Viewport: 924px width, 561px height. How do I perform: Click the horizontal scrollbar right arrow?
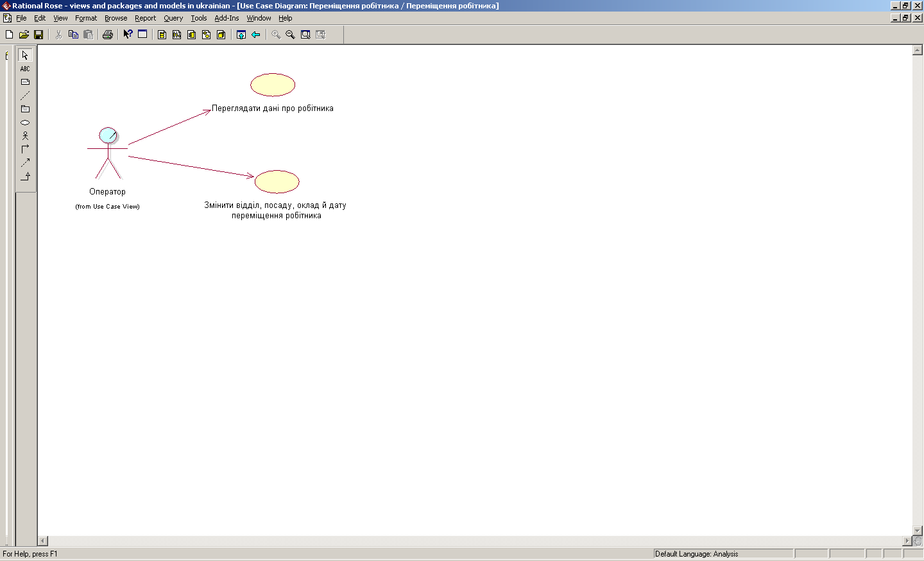(x=907, y=541)
